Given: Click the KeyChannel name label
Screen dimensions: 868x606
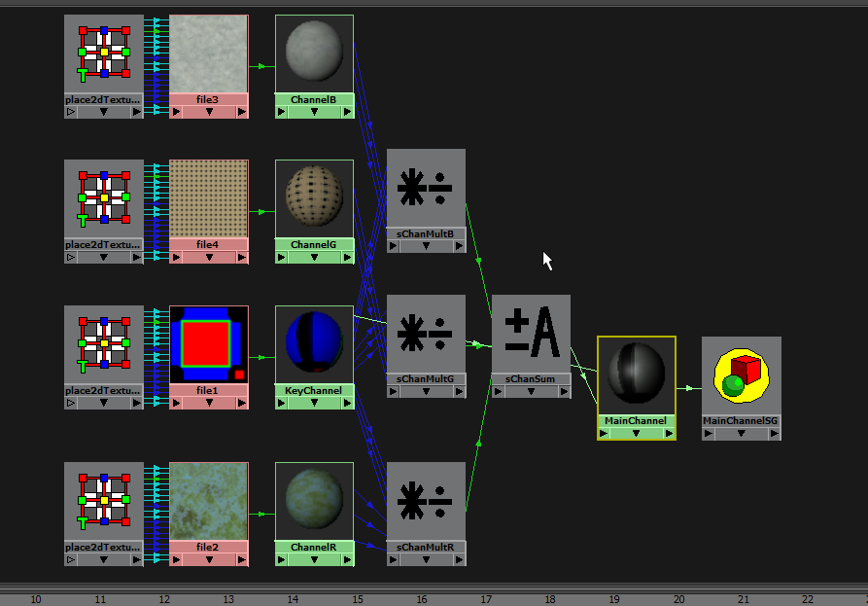Looking at the screenshot, I should tap(313, 390).
